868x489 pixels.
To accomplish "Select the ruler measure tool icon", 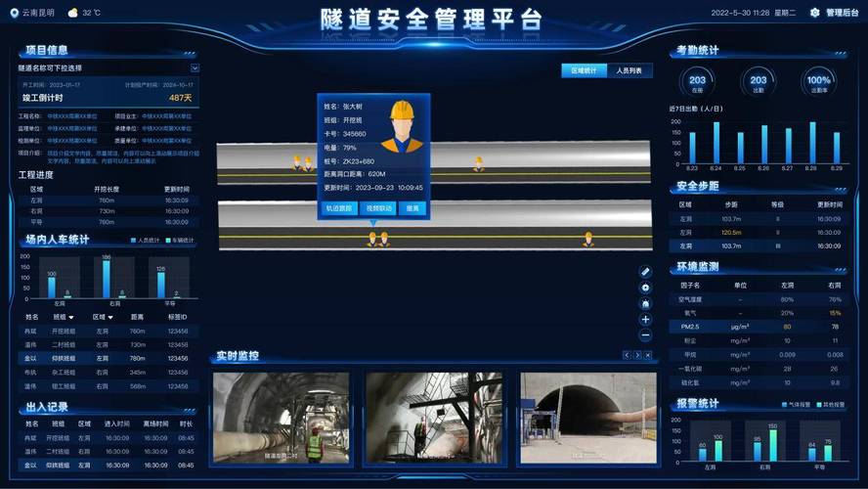I will tap(645, 271).
